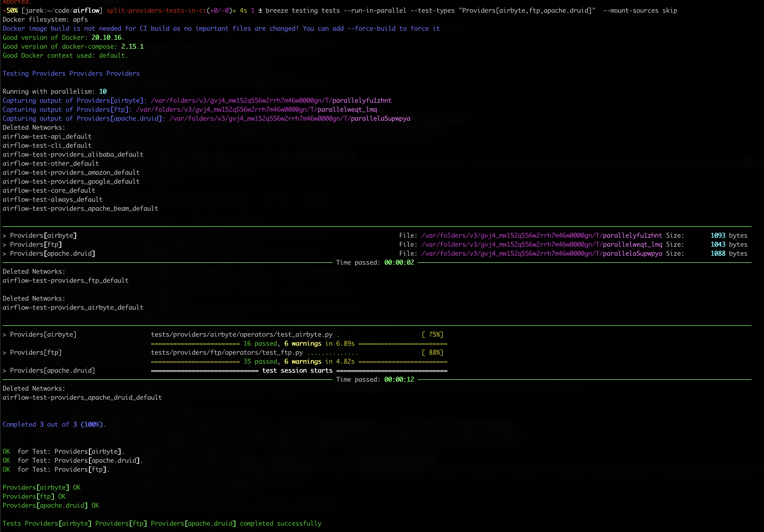Viewport: 764px width, 532px height.
Task: Click the airflow-test-providers_amazon_default network name
Action: pyautogui.click(x=71, y=172)
